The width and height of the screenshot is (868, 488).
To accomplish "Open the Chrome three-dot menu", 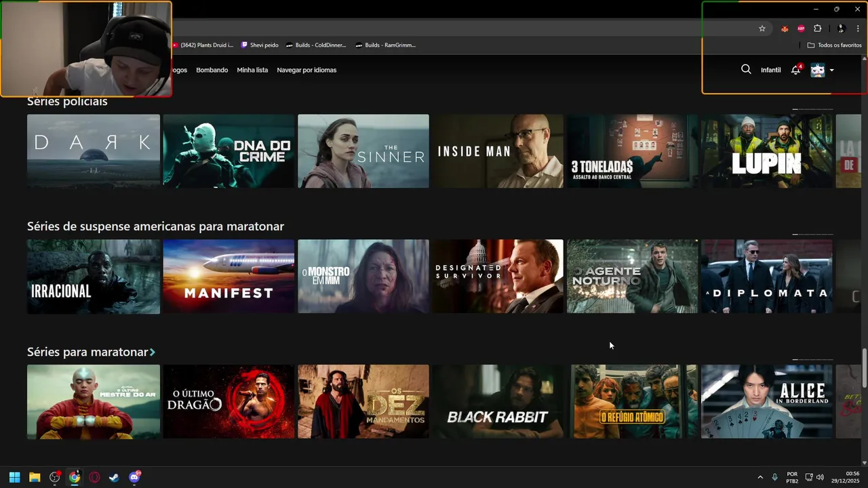I will [x=858, y=28].
